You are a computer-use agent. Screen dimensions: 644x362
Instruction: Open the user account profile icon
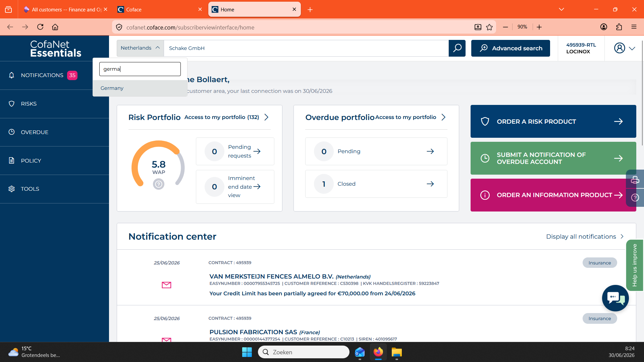pyautogui.click(x=620, y=48)
